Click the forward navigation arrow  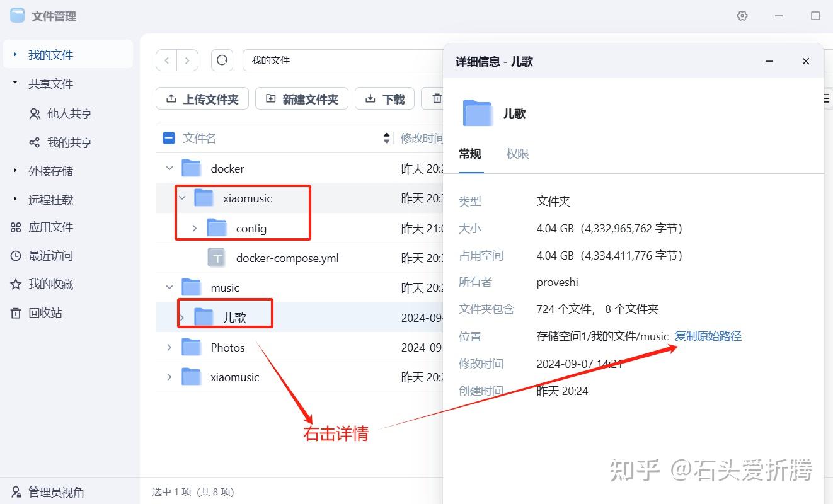point(187,60)
